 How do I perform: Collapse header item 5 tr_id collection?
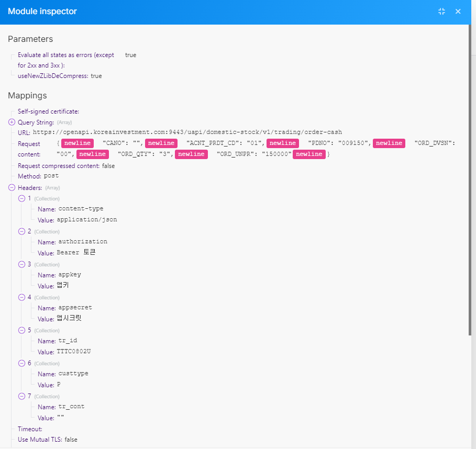22,330
